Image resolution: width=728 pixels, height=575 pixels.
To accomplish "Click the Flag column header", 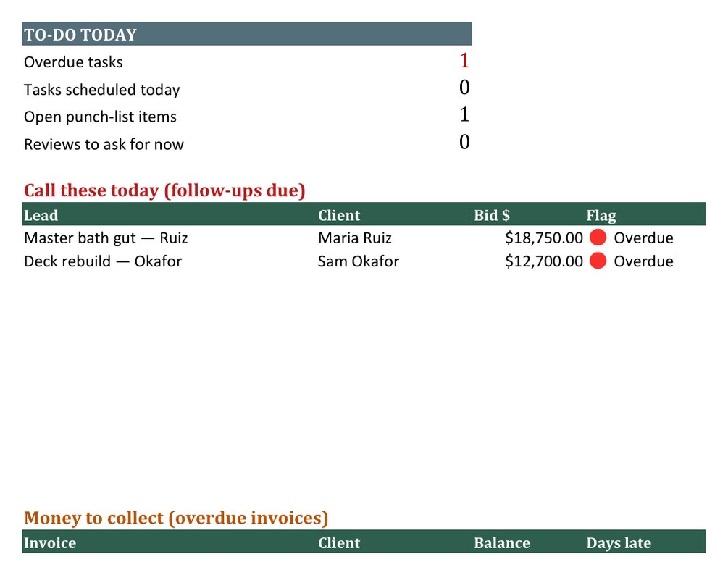I will tap(601, 216).
